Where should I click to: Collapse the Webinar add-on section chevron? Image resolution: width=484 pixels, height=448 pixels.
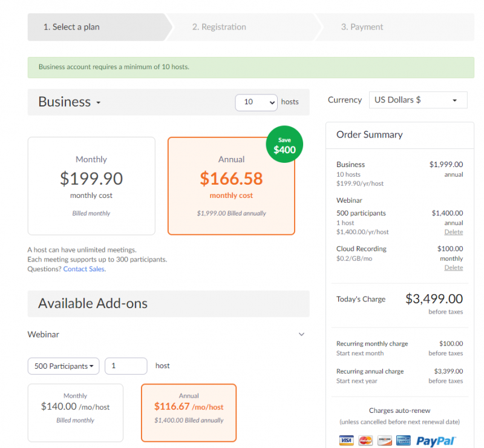coord(301,334)
